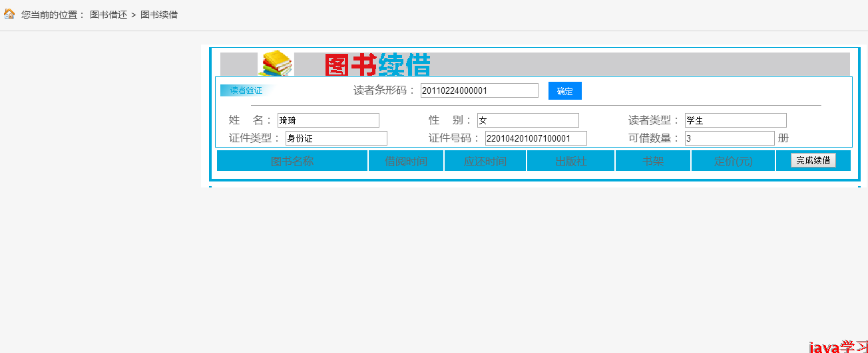The image size is (868, 353).
Task: Click the 出版社 column header
Action: pyautogui.click(x=571, y=161)
